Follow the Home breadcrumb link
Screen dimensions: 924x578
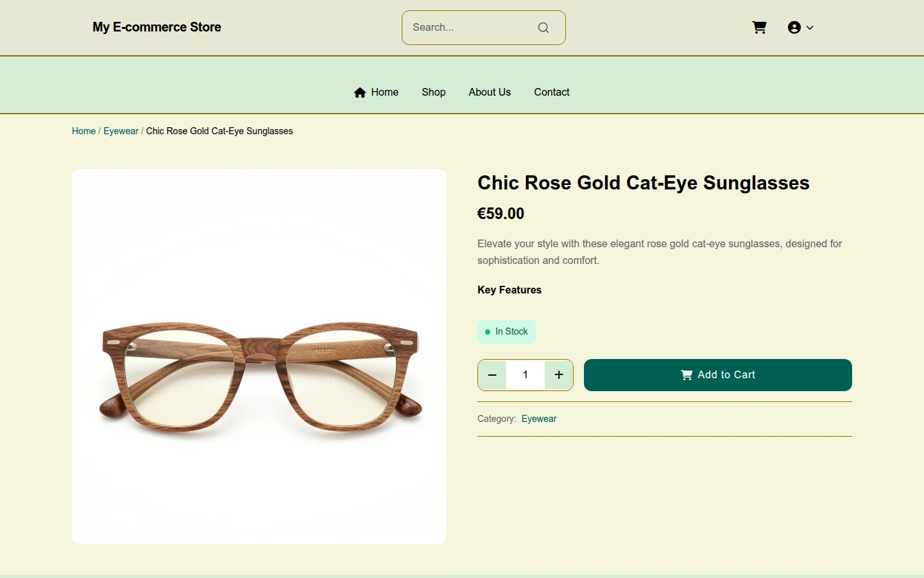(83, 131)
